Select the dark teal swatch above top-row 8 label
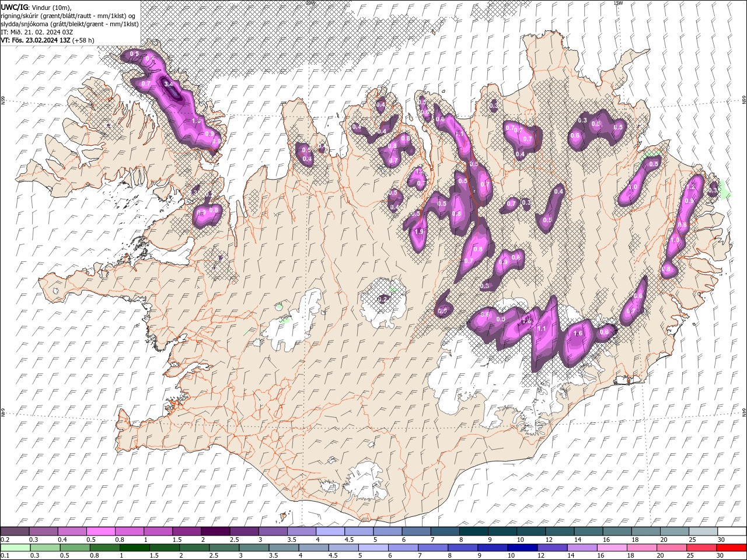This screenshot has height=560, width=747. [x=474, y=531]
